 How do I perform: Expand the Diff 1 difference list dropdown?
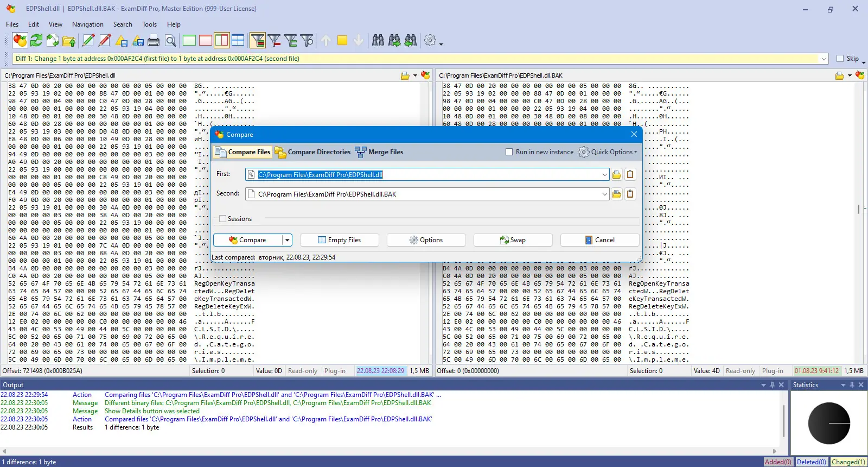click(x=824, y=59)
